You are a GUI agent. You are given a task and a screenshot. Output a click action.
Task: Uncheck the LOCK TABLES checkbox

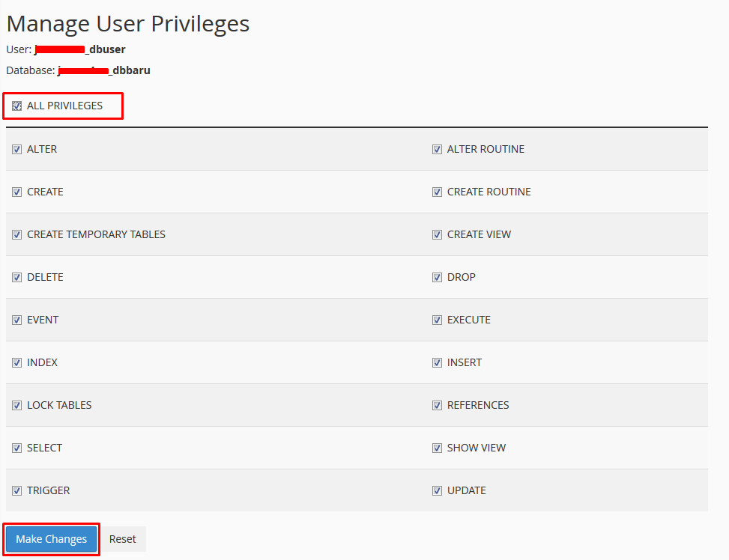click(x=16, y=406)
